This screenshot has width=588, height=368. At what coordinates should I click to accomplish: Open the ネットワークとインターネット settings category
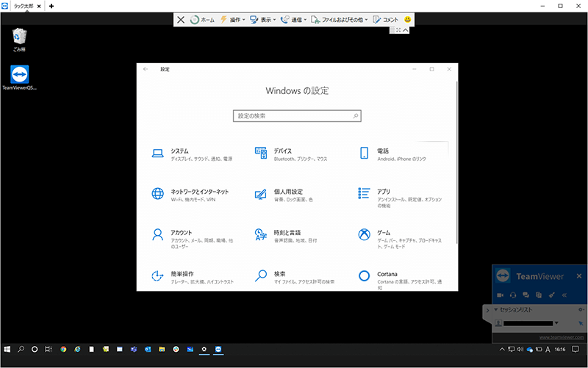pyautogui.click(x=190, y=195)
